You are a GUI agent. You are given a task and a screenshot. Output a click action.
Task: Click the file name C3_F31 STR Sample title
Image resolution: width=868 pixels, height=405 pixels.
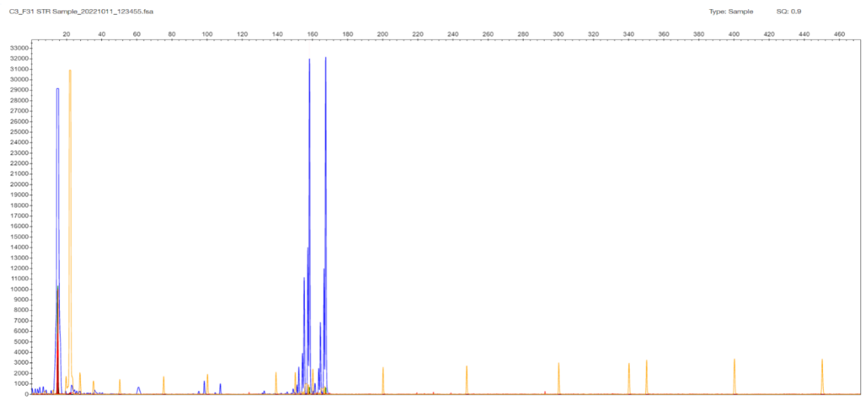[x=81, y=12]
